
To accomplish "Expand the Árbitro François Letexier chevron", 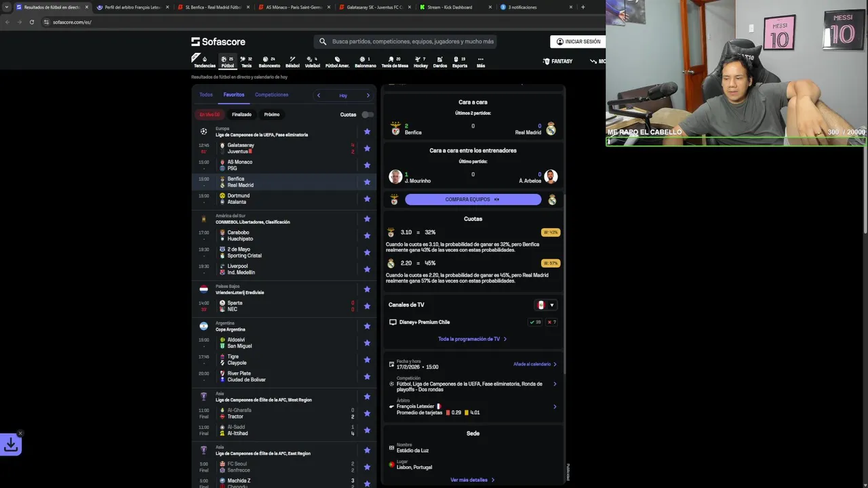I will pyautogui.click(x=555, y=407).
